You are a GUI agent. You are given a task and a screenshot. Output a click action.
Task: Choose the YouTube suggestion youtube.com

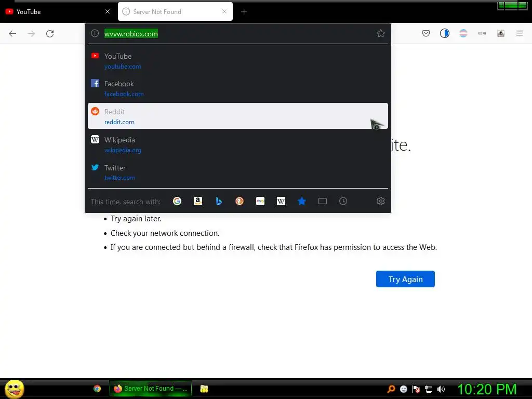[238, 61]
